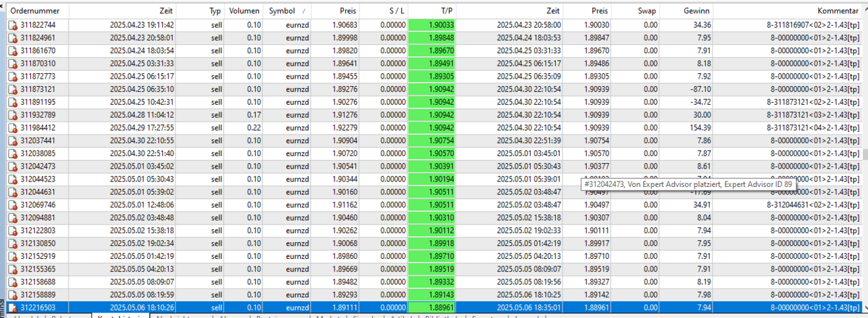
Task: Click profit value 34.36
Action: click(702, 25)
